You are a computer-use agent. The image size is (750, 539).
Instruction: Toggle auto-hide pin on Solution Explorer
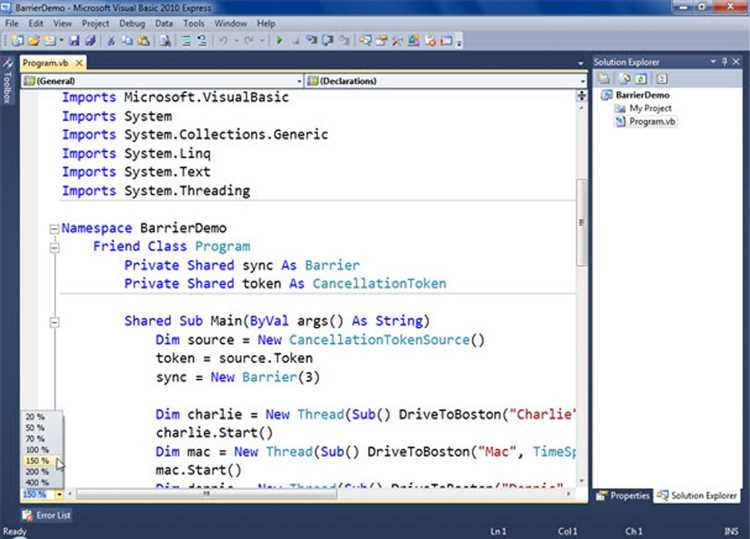[724, 62]
